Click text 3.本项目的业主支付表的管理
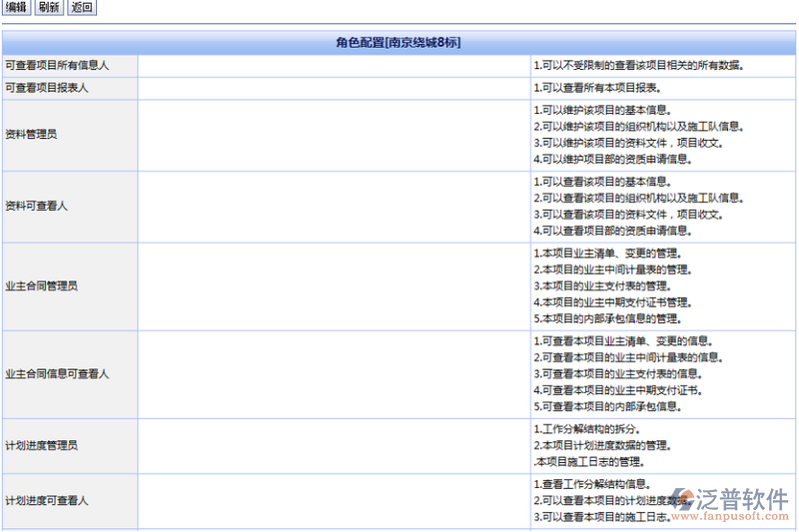 [x=603, y=286]
